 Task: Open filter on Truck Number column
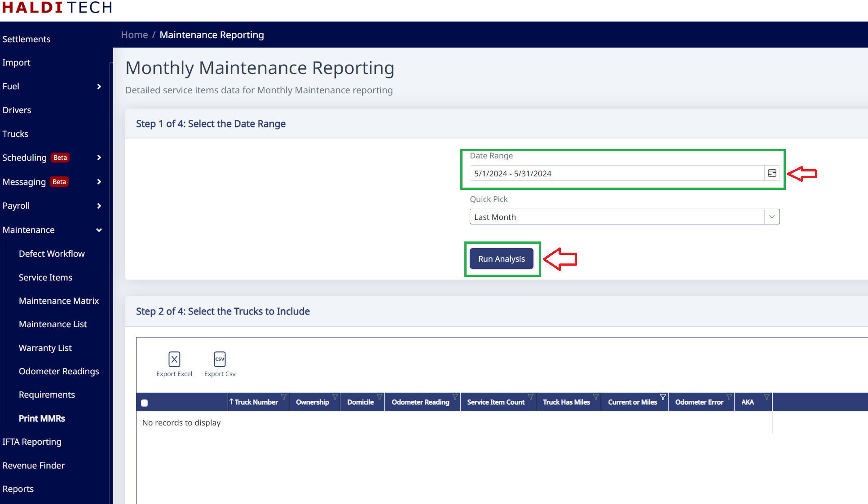[x=284, y=397]
